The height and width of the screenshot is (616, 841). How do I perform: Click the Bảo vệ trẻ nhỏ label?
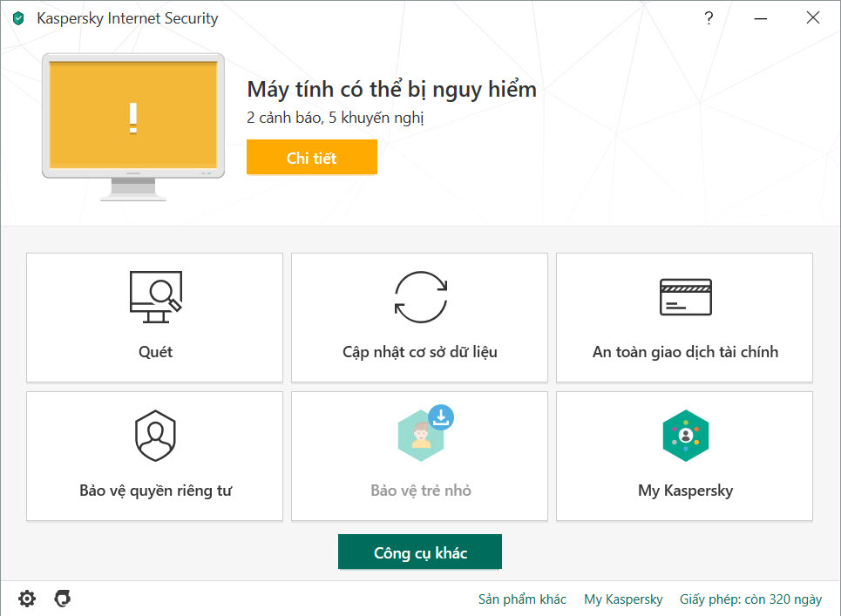(420, 490)
